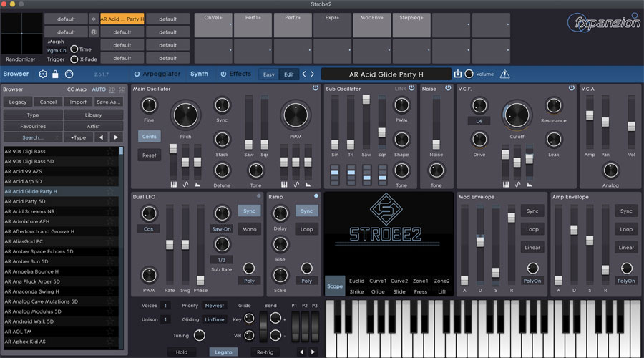Click the Volume knob in header
This screenshot has width=644, height=358.
pyautogui.click(x=469, y=74)
